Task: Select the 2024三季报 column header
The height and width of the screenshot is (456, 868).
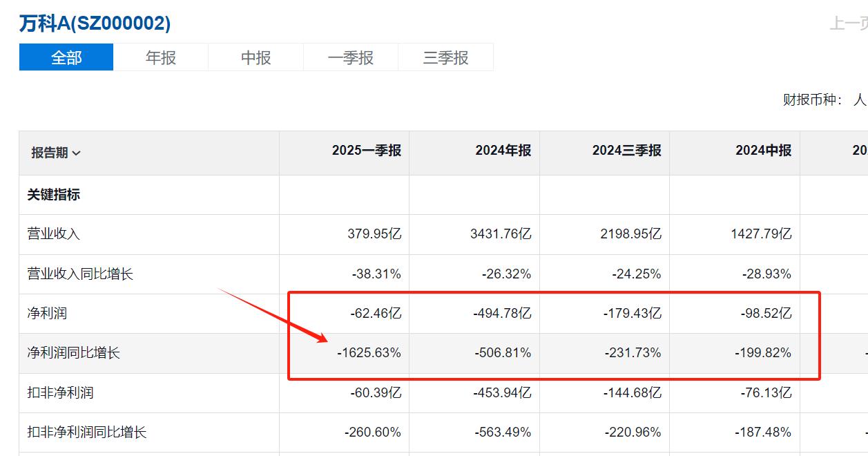Action: (x=626, y=151)
